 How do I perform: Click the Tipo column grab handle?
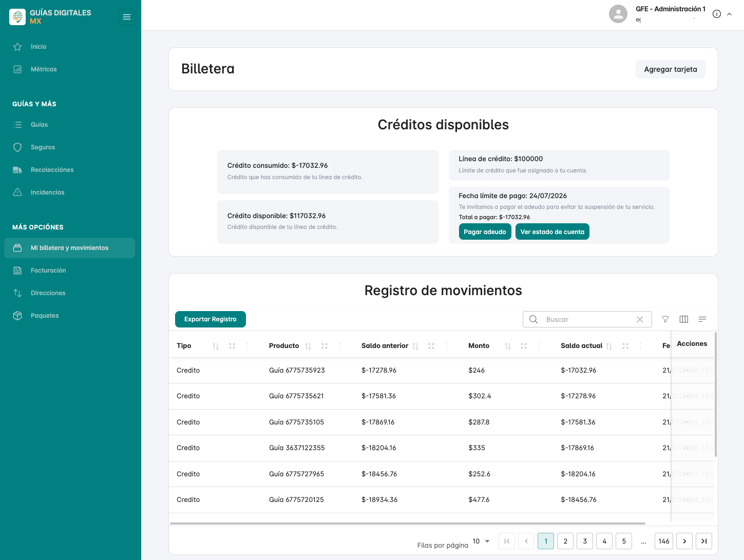click(232, 346)
